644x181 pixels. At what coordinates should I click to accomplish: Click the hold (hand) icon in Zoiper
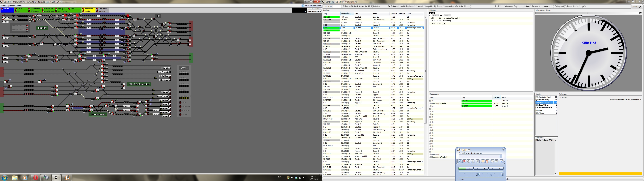[468, 161]
